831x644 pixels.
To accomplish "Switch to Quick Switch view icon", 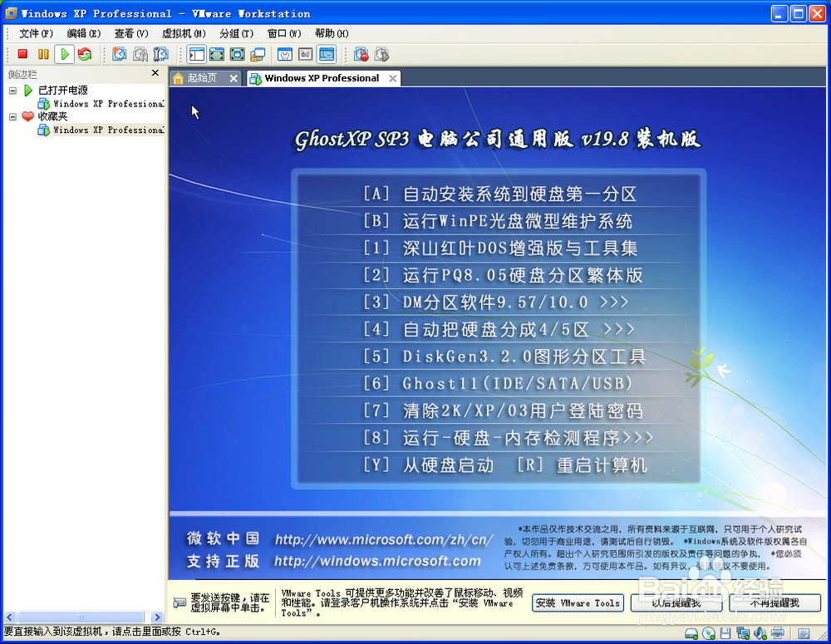I will pyautogui.click(x=217, y=54).
